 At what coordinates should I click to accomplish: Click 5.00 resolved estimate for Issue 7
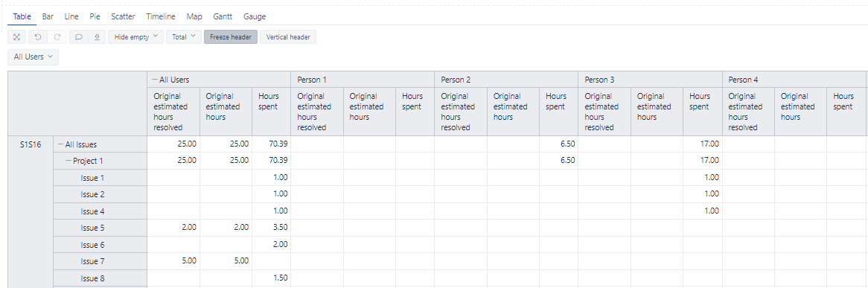173,261
